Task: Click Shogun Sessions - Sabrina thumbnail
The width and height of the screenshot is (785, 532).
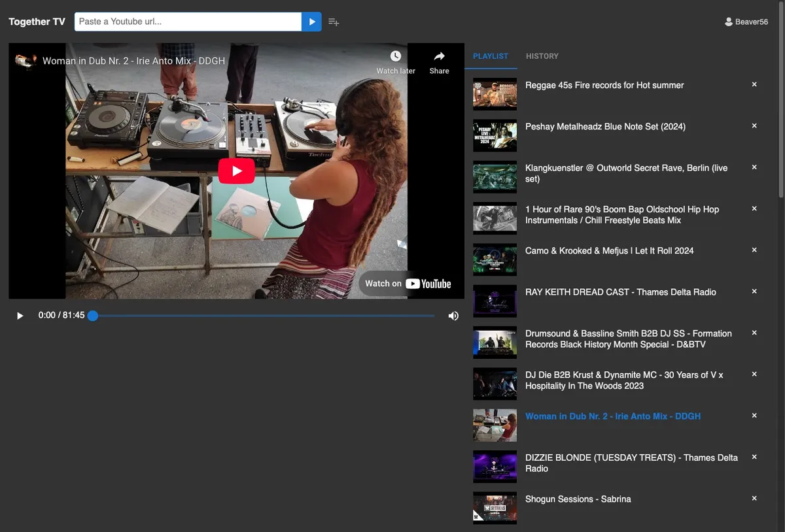Action: (495, 508)
